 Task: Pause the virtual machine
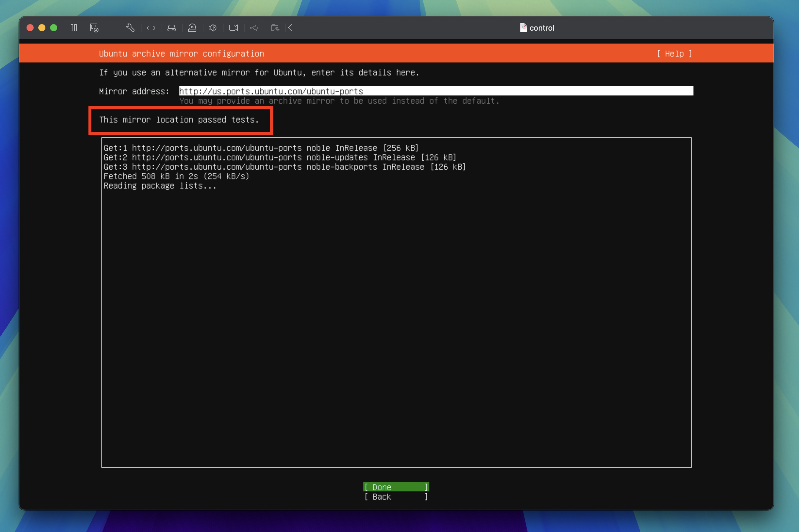73,28
